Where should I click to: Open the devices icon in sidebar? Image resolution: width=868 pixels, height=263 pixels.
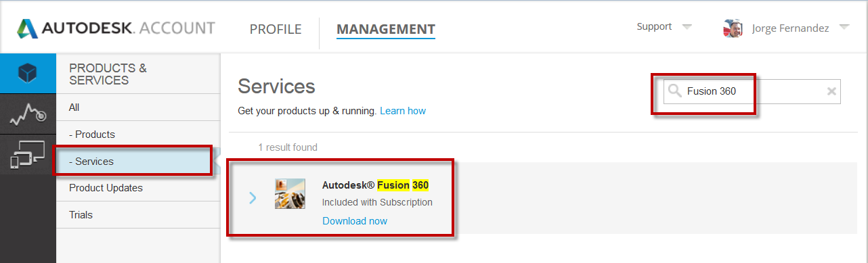coord(28,153)
